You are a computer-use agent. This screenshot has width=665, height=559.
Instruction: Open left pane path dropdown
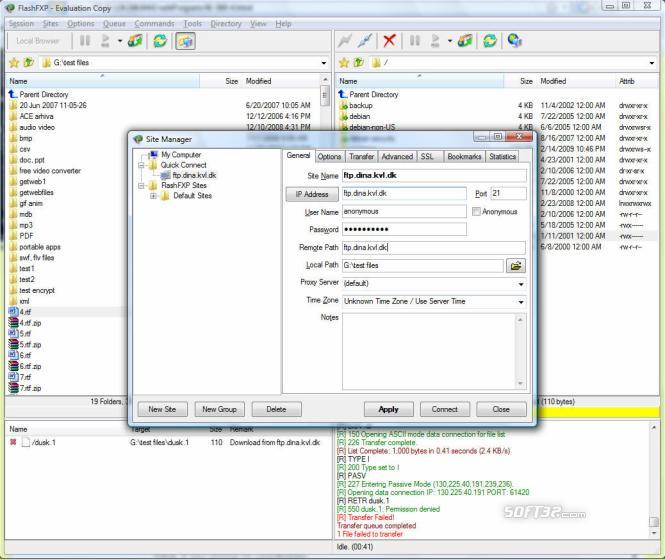pyautogui.click(x=324, y=63)
